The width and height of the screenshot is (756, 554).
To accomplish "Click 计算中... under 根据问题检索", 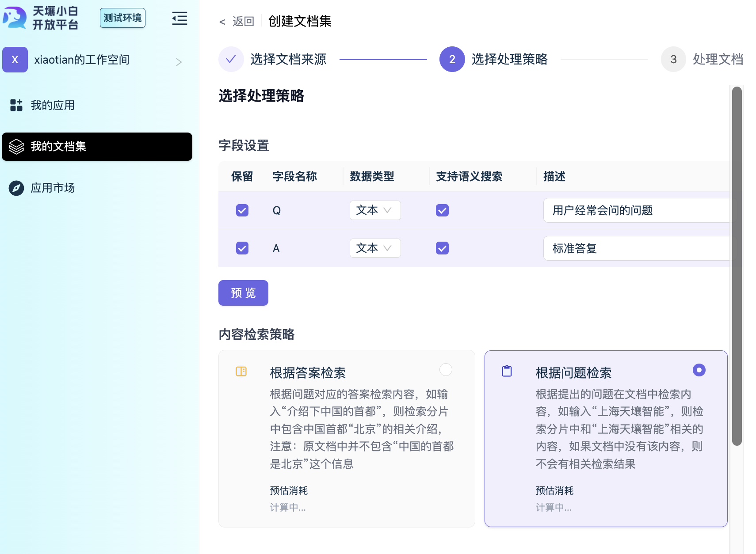I will tap(554, 508).
